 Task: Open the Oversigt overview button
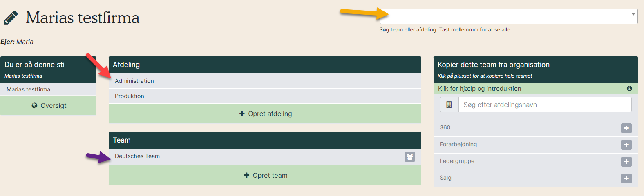point(48,105)
